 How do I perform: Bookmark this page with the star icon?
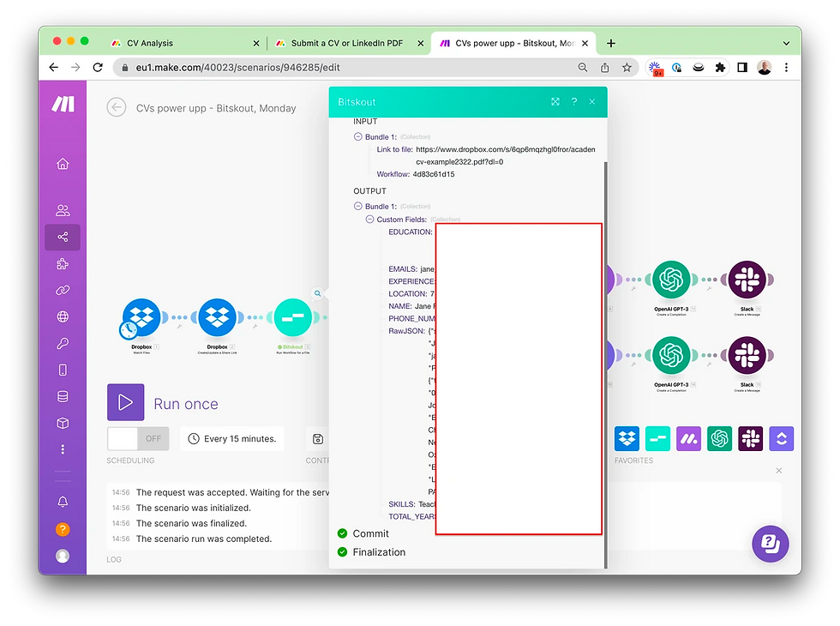point(627,68)
